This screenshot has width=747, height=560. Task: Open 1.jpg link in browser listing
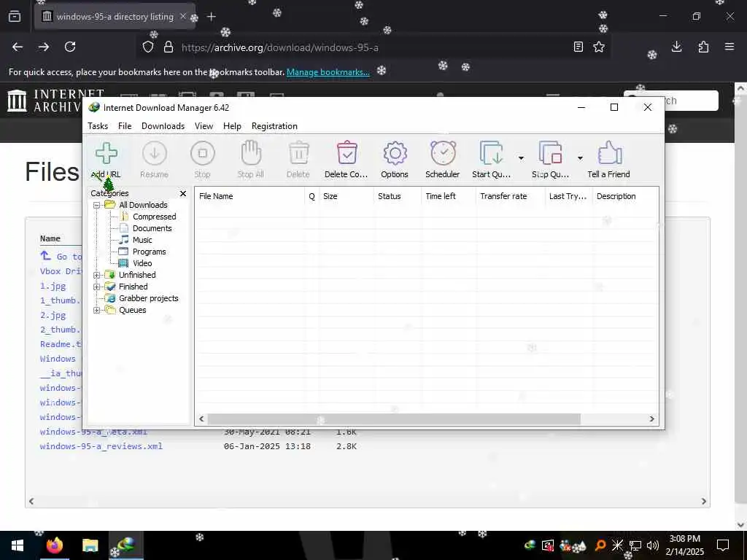tap(53, 286)
